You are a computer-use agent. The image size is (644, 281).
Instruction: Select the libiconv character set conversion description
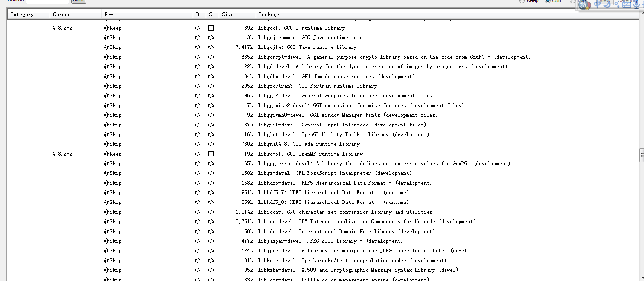click(345, 212)
